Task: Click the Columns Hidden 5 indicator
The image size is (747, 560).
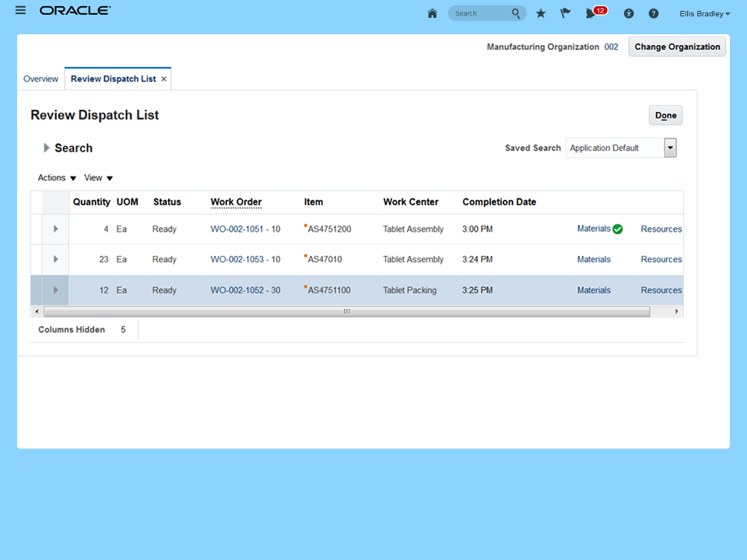Action: (82, 330)
